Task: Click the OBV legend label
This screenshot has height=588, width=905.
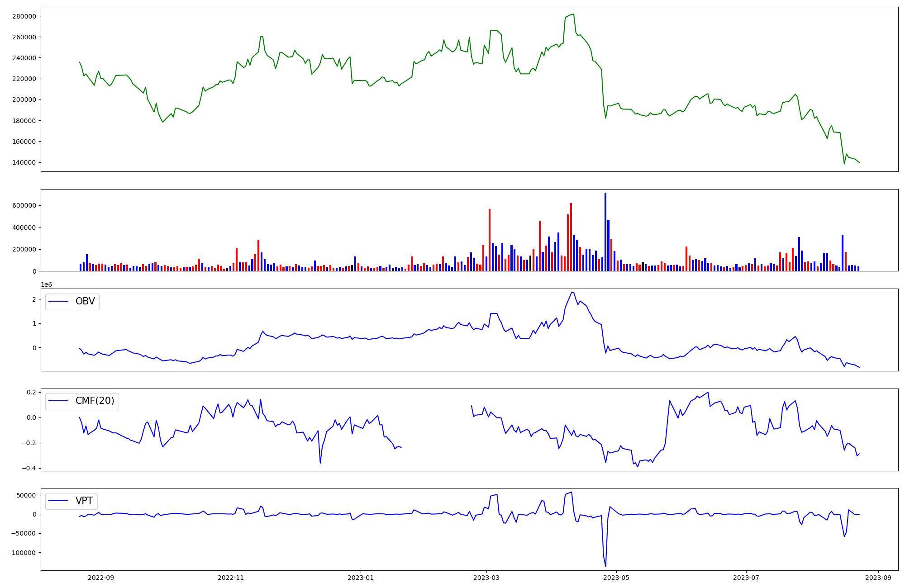Action: (x=85, y=301)
